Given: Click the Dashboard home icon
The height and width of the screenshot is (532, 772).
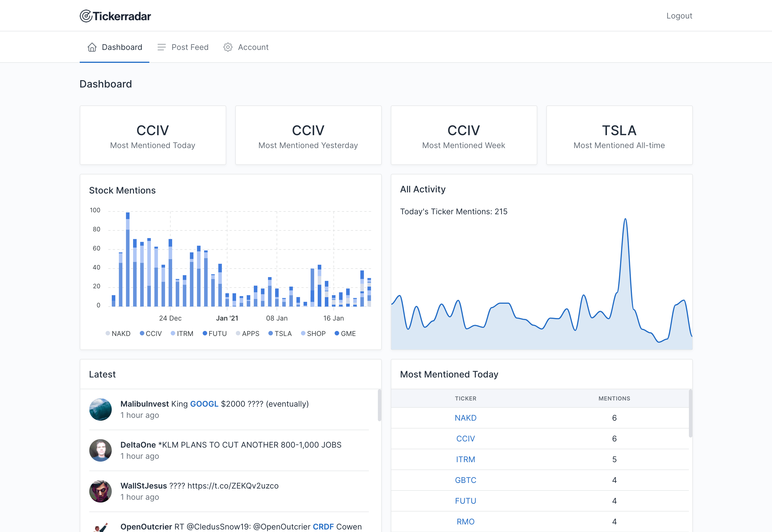Looking at the screenshot, I should [92, 47].
